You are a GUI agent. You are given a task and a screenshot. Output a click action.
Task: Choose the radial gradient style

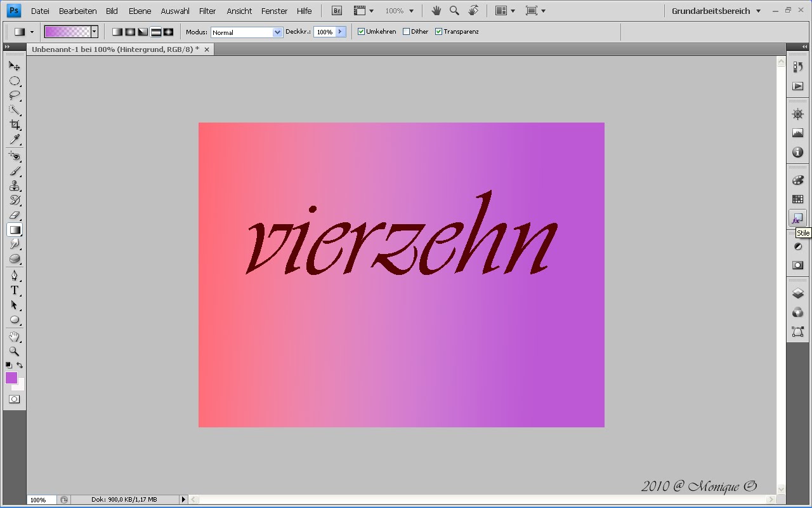point(130,32)
